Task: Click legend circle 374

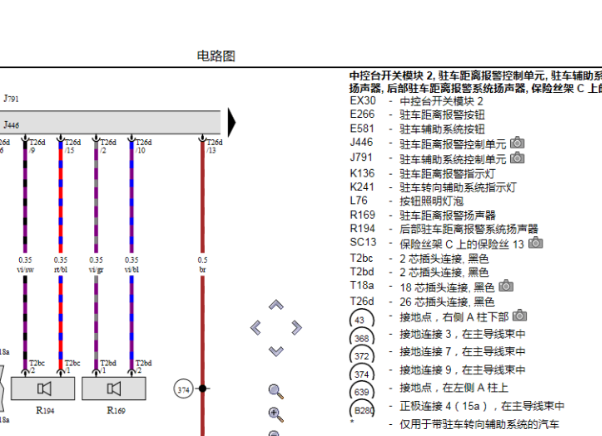Action: point(361,373)
